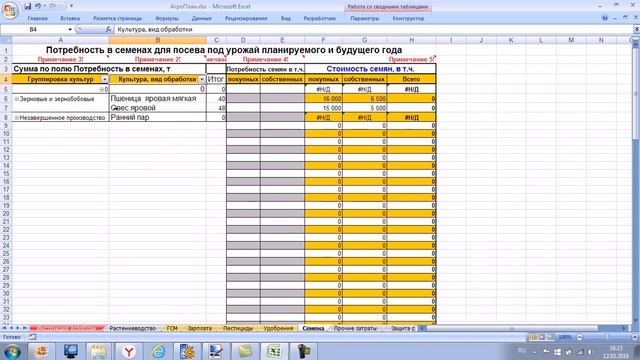Click the Name Box showing B4
Viewport: 640px width, 360px height.
pyautogui.click(x=33, y=29)
